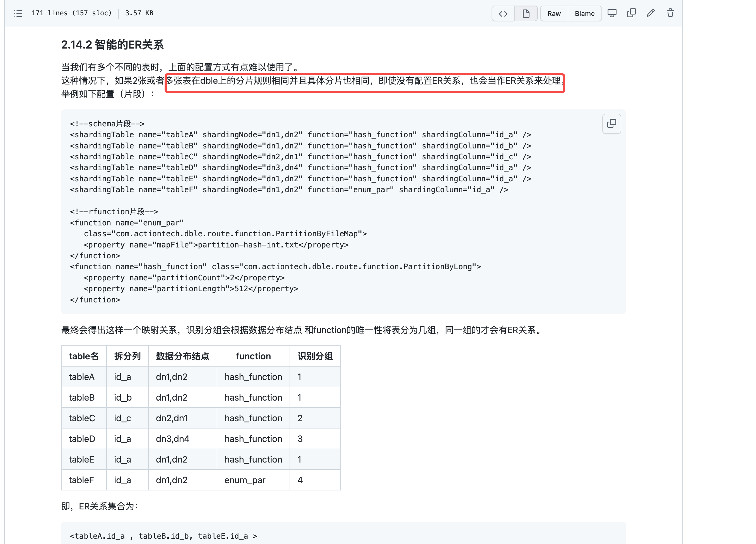Delete this file using the trash icon

click(x=670, y=13)
